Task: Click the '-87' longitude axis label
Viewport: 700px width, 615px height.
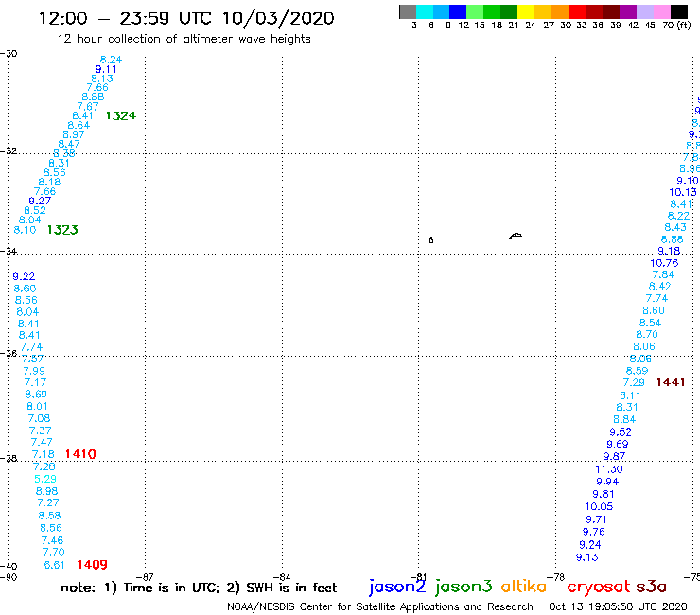Action: pyautogui.click(x=145, y=577)
